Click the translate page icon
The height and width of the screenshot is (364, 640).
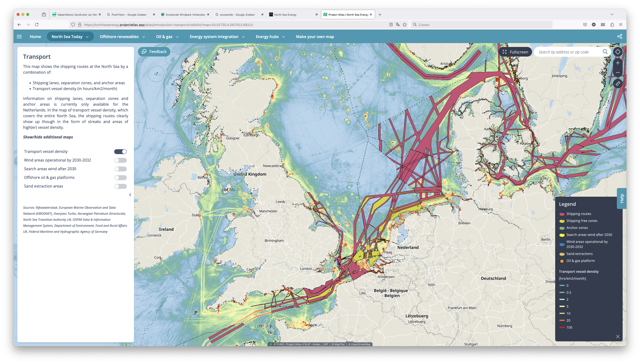398,25
